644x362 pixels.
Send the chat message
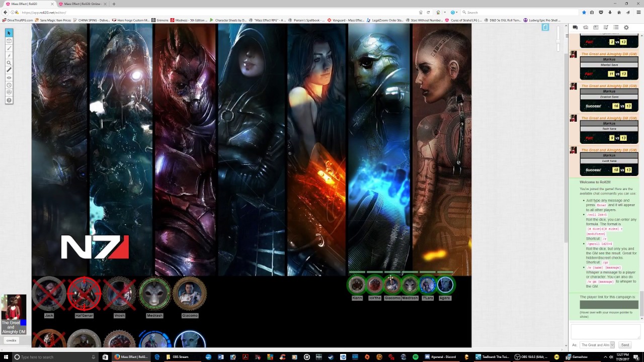pyautogui.click(x=625, y=345)
